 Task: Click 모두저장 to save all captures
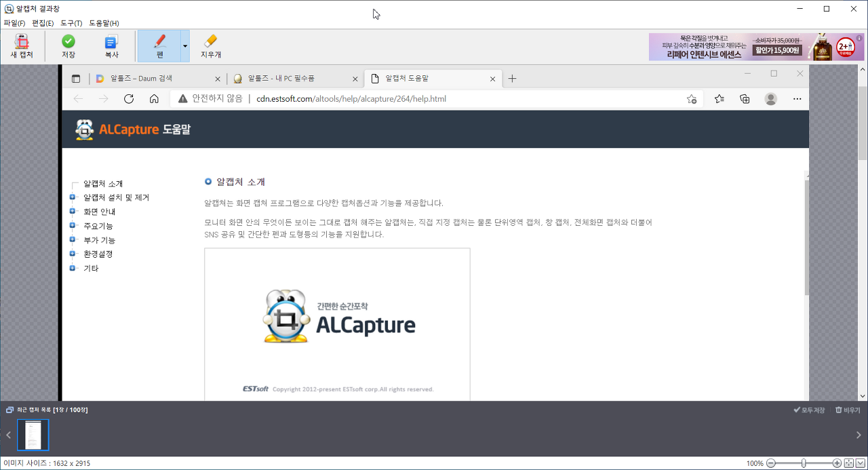(810, 410)
